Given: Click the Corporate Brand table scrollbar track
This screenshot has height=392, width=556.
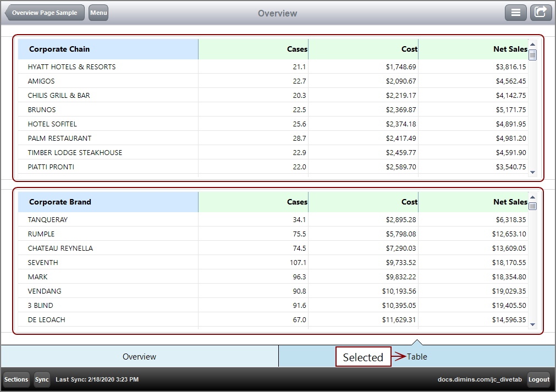Looking at the screenshot, I should point(532,264).
